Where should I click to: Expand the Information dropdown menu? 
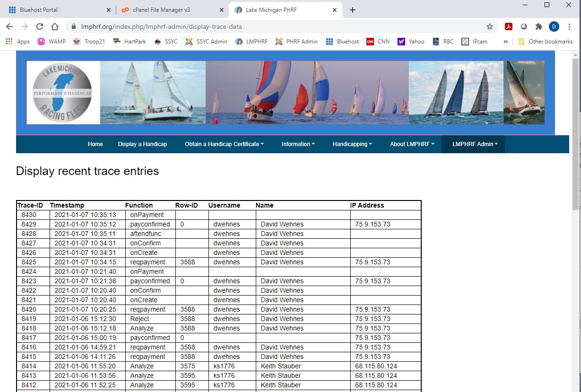pyautogui.click(x=298, y=144)
